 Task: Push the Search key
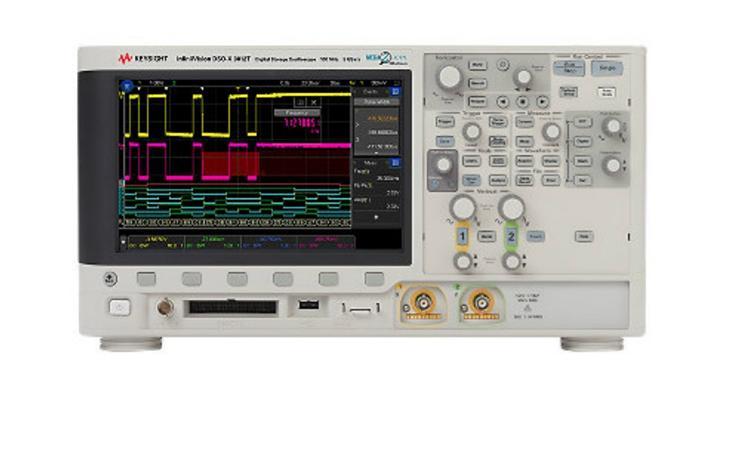[x=477, y=83]
